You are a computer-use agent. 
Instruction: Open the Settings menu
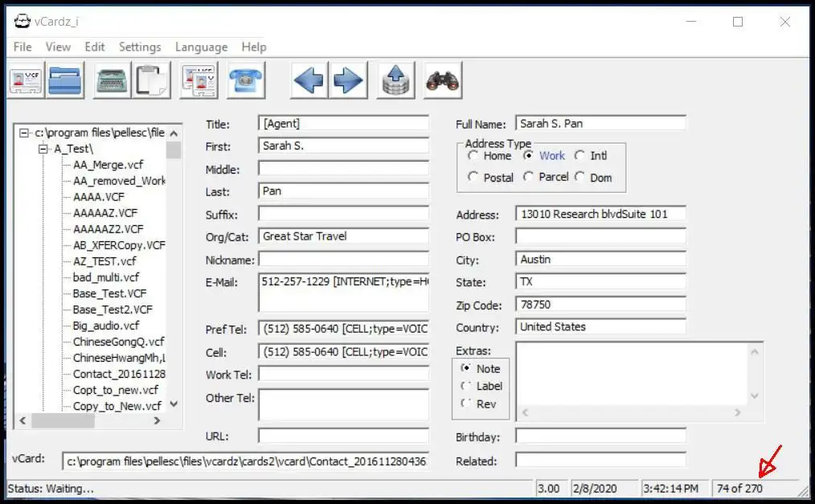click(140, 47)
